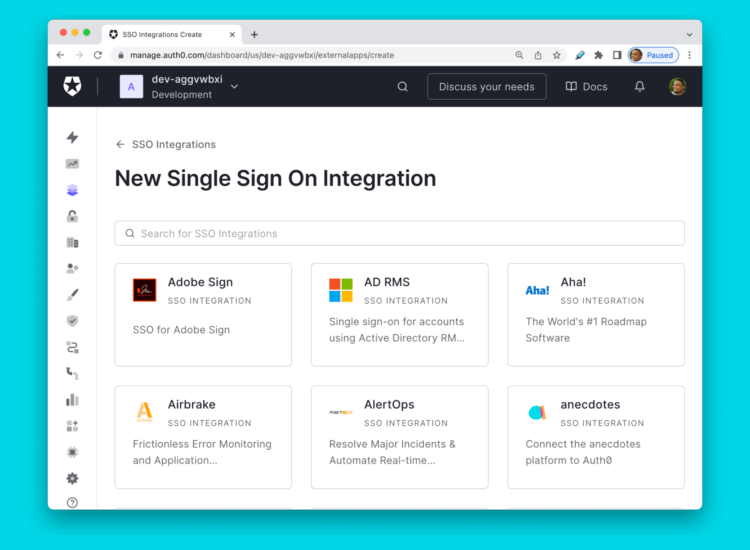
Task: Bookmark this page with star icon
Action: (x=556, y=55)
